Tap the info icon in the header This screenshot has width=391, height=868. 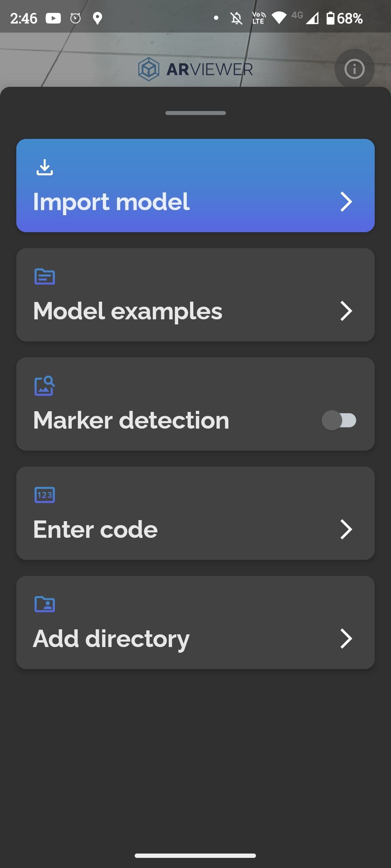pyautogui.click(x=354, y=69)
